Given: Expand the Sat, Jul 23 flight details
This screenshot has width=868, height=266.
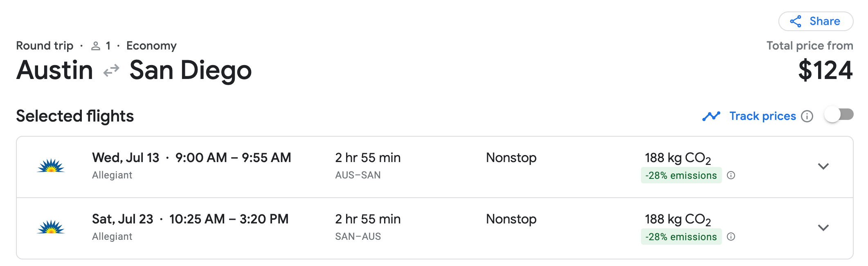Looking at the screenshot, I should point(823,228).
